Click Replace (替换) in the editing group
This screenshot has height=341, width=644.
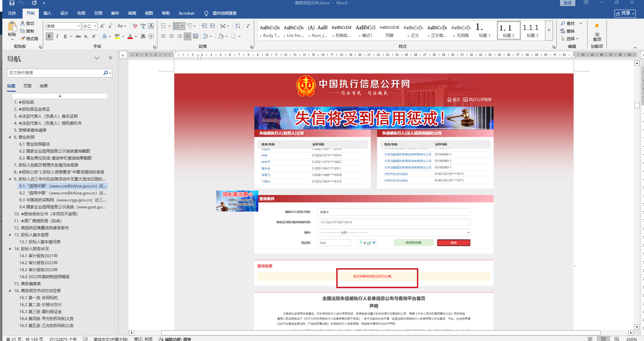pos(568,31)
